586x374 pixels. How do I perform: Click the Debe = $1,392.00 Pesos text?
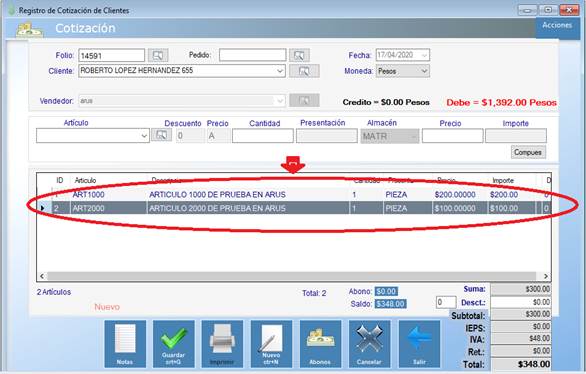501,102
